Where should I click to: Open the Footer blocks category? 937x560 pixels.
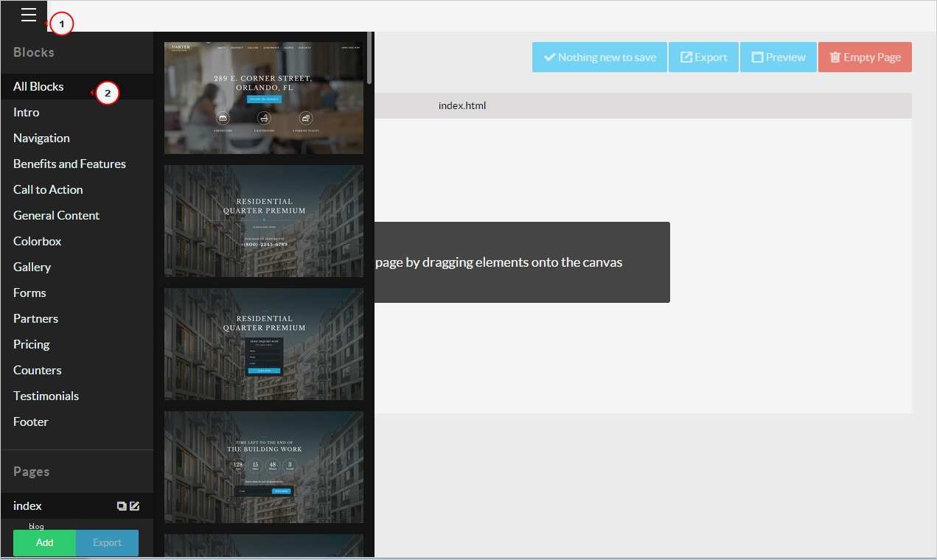(30, 421)
